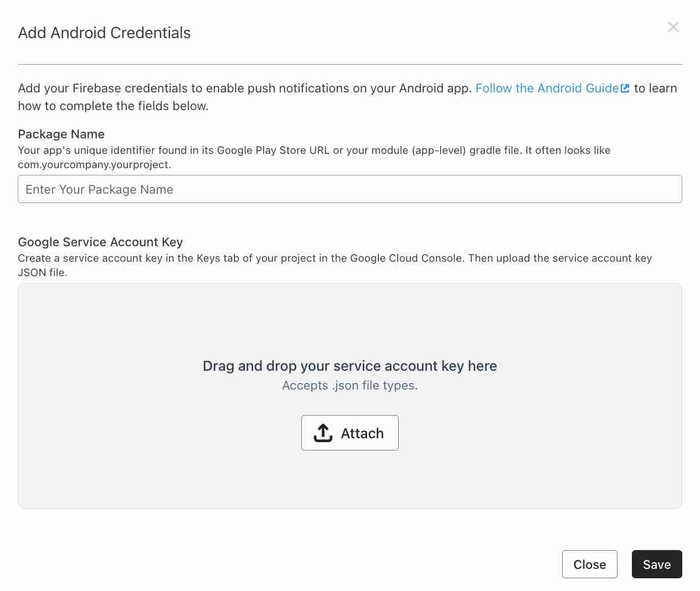Click the X icon to dismiss the dialog
Image resolution: width=700 pixels, height=591 pixels.
point(673,27)
